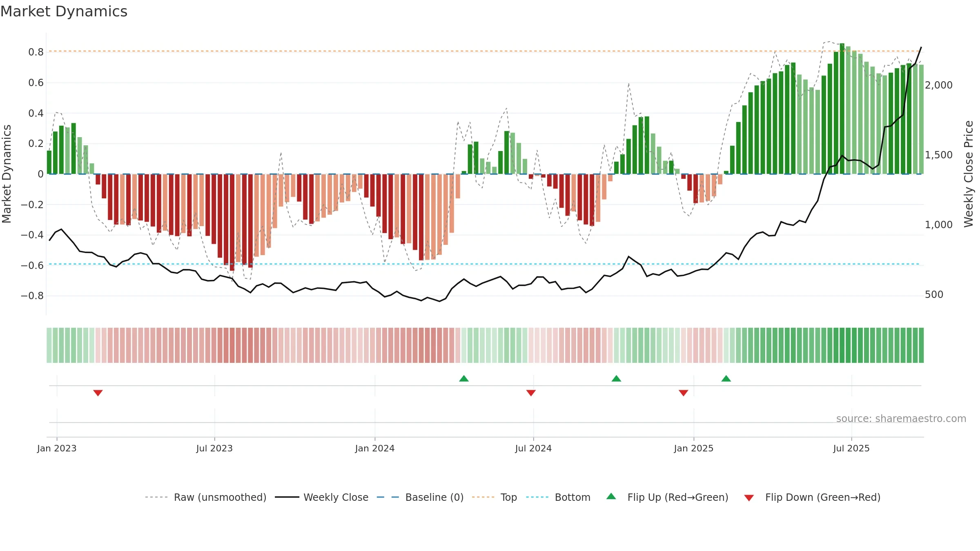980x551 pixels.
Task: Select the green flip-up marker near April 2024
Action: [464, 378]
